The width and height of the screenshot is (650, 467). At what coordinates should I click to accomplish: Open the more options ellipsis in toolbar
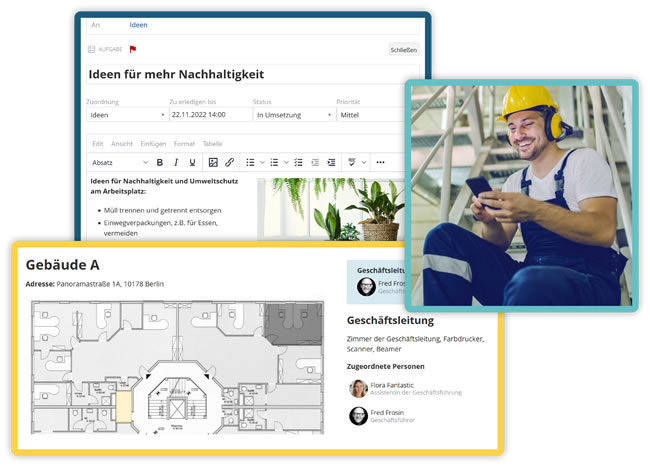pyautogui.click(x=380, y=162)
